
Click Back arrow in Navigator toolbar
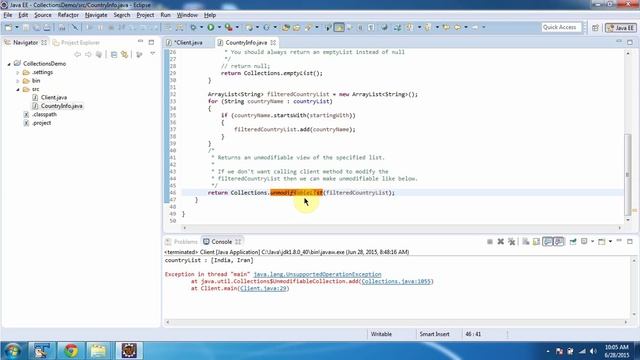pos(78,54)
